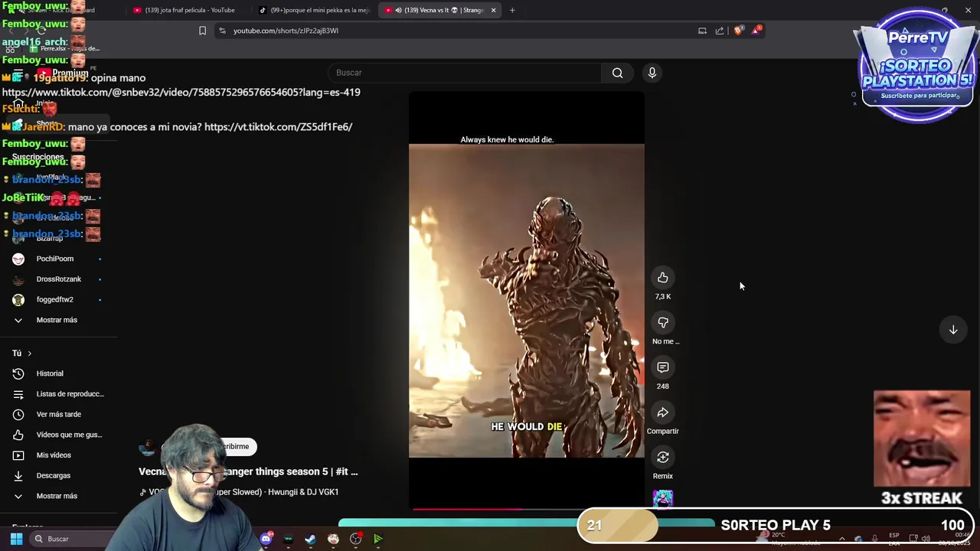The image size is (980, 551).
Task: Open Brave Shields lion icon
Action: [x=738, y=31]
